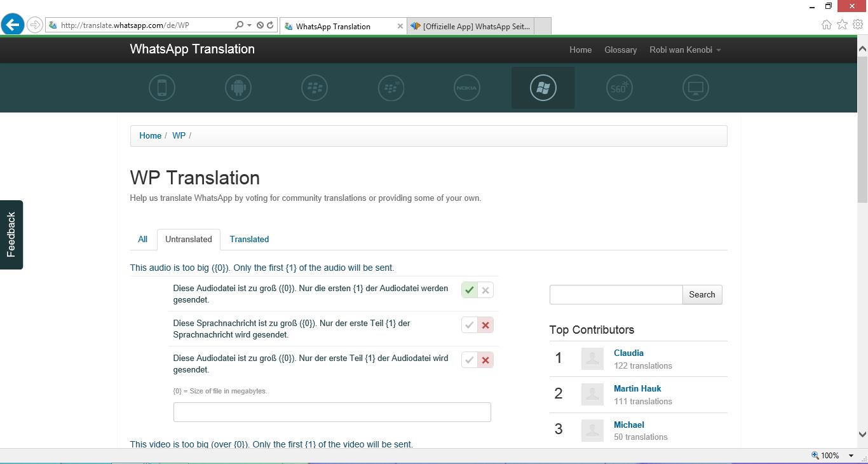Image resolution: width=868 pixels, height=464 pixels.
Task: Select the first BlackBerry platform icon
Action: click(x=315, y=88)
